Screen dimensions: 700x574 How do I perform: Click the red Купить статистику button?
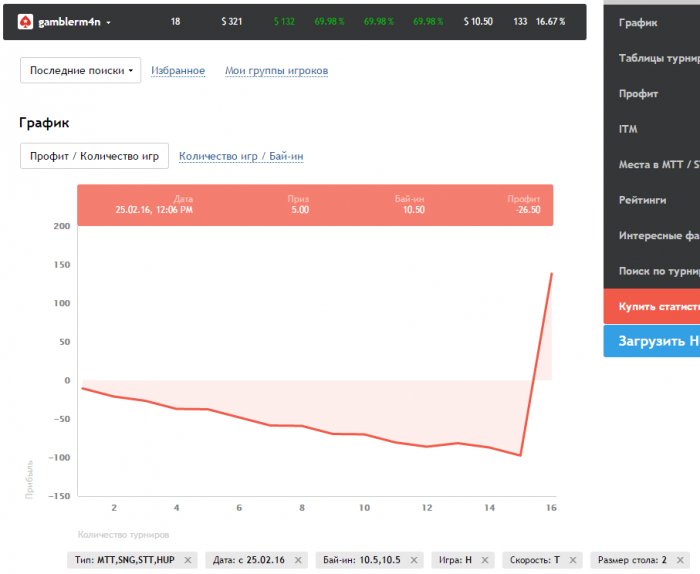click(x=652, y=306)
